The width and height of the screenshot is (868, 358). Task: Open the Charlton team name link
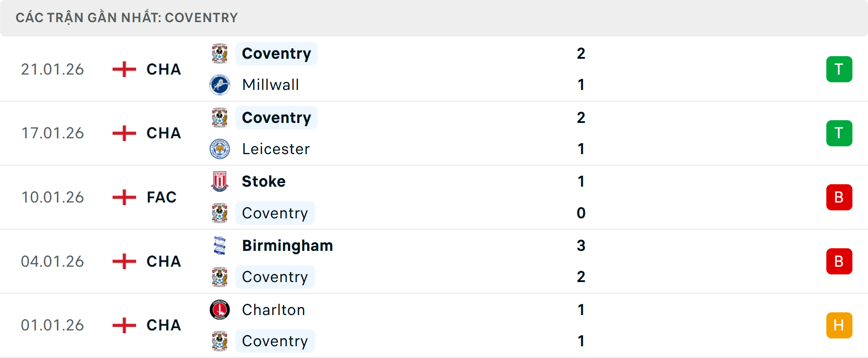tap(273, 310)
